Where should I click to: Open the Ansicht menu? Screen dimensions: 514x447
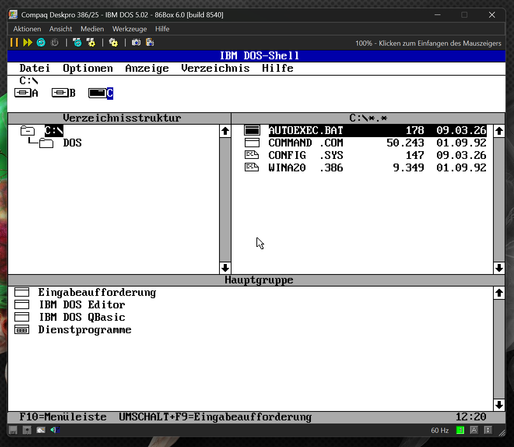[61, 29]
